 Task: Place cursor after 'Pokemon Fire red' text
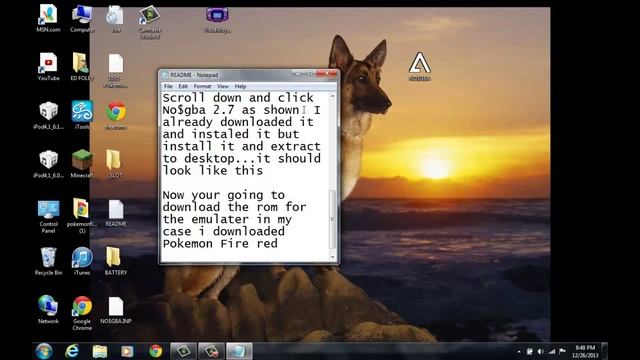tap(279, 244)
